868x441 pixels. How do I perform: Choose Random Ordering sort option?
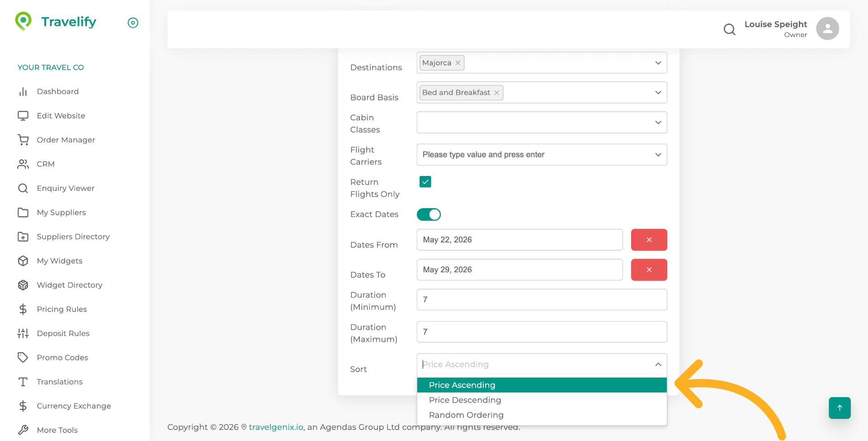coord(466,415)
